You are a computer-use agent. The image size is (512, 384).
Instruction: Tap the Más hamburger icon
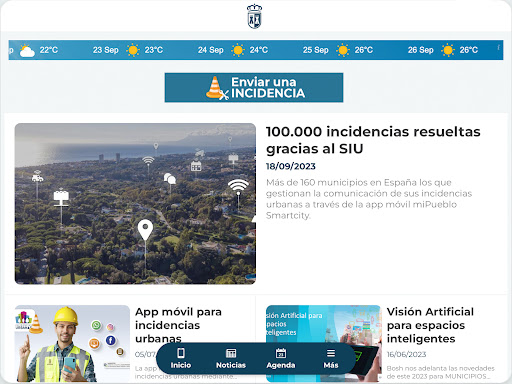click(331, 353)
